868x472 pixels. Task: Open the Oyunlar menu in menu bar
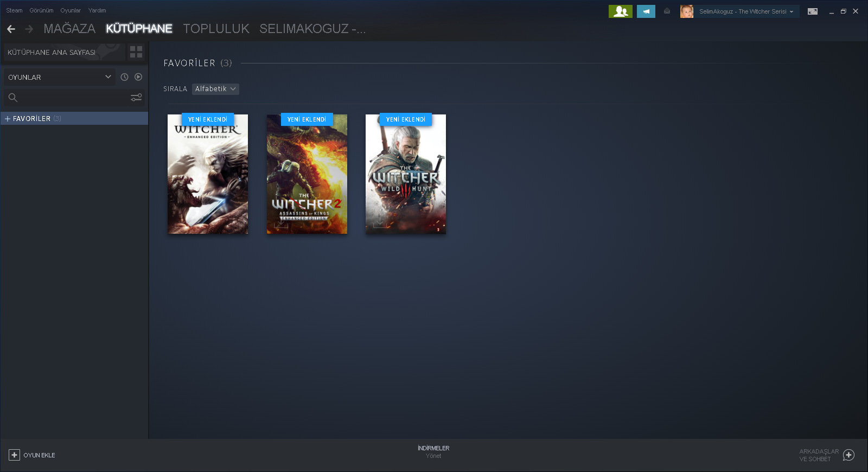pos(71,10)
